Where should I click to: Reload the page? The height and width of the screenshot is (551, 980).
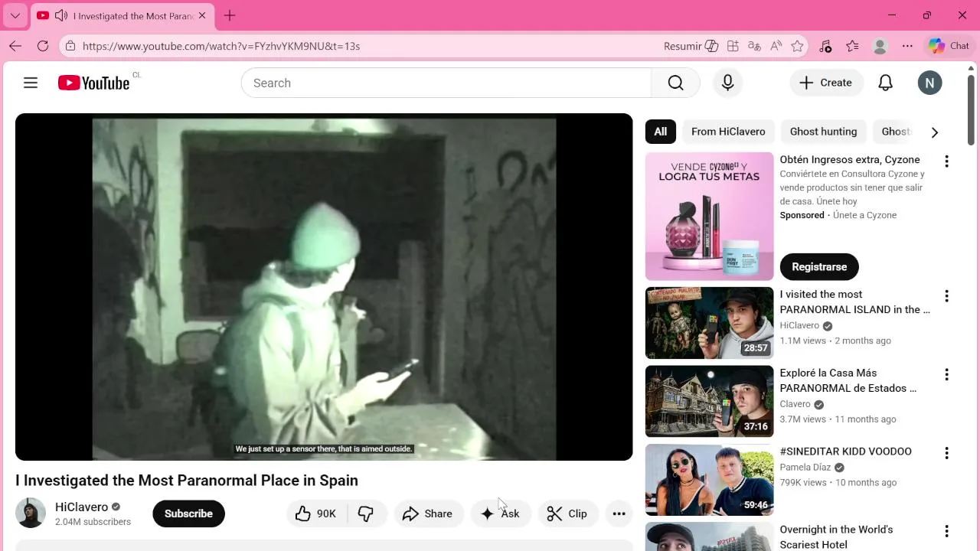(43, 46)
